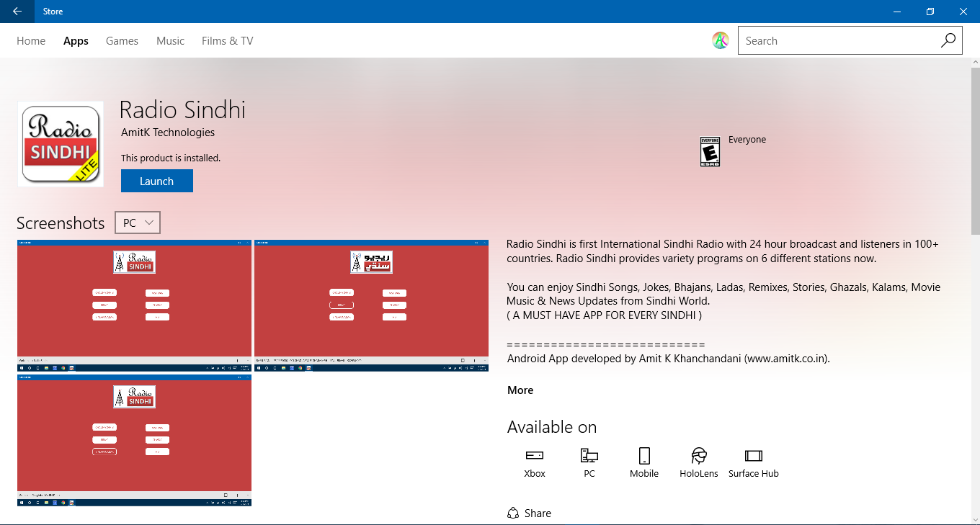Click the 'Android App developed by Amit K Khanchandani' line
This screenshot has height=525, width=980.
669,358
